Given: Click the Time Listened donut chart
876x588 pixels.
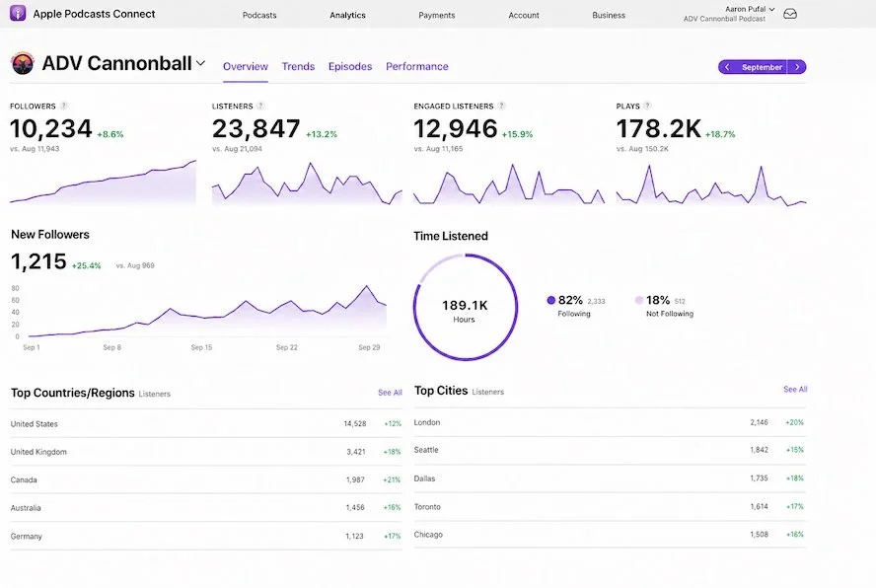Looking at the screenshot, I should (466, 308).
